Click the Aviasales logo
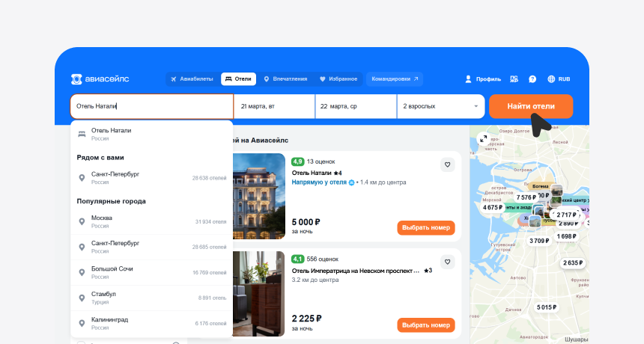This screenshot has height=344, width=644. pos(102,79)
